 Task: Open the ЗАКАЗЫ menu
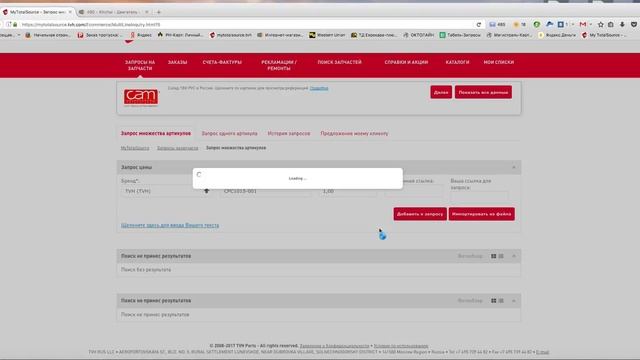pos(178,62)
